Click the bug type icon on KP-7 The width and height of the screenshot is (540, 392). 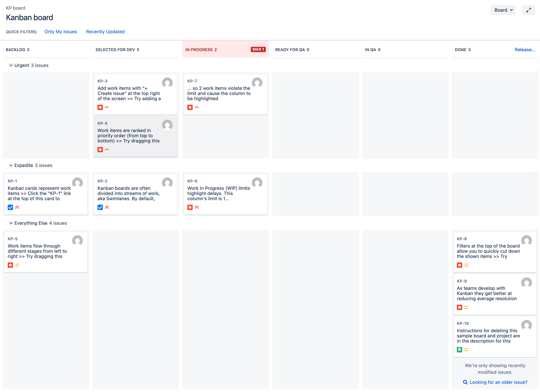[x=190, y=107]
